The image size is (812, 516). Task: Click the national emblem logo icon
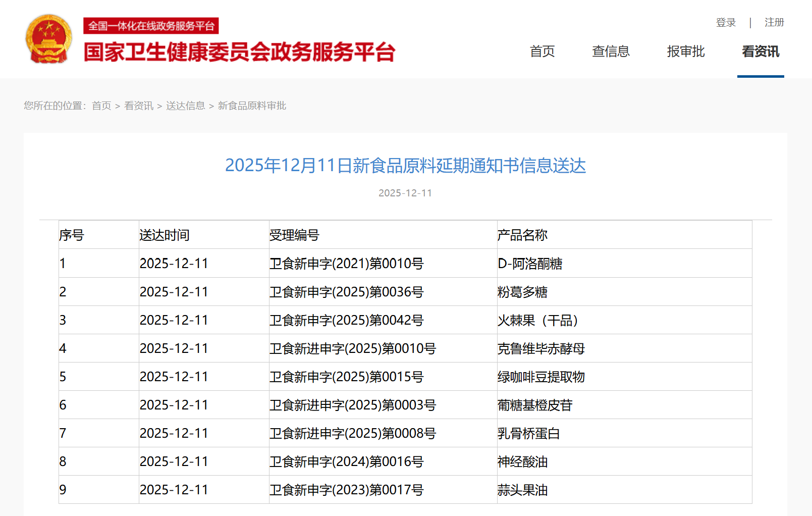(x=48, y=39)
